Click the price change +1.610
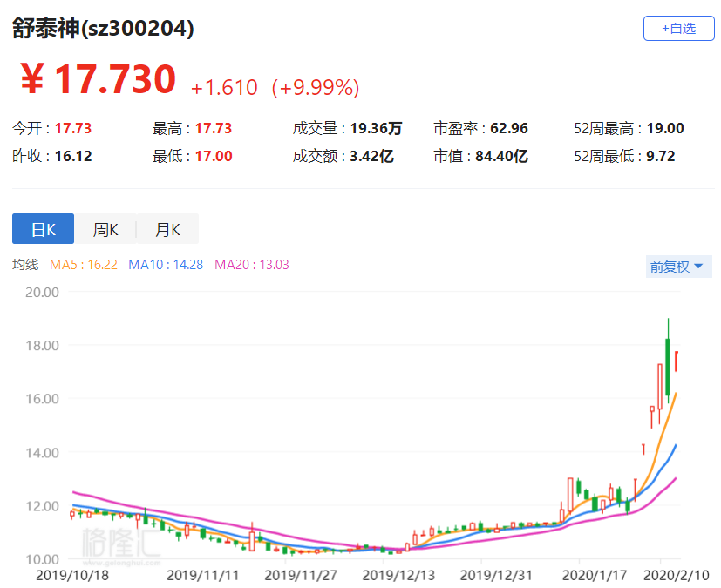The image size is (721, 588). pos(224,87)
